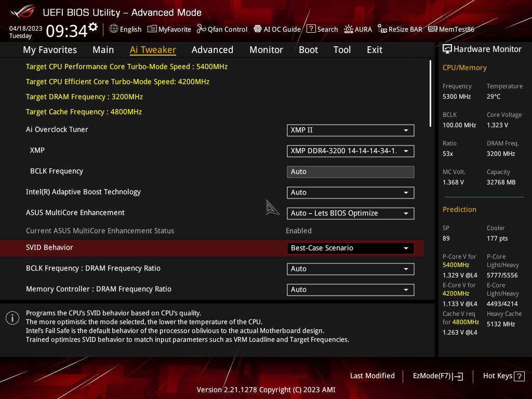Click the settings list vertical scrollbar
532x399 pixels.
click(430, 94)
